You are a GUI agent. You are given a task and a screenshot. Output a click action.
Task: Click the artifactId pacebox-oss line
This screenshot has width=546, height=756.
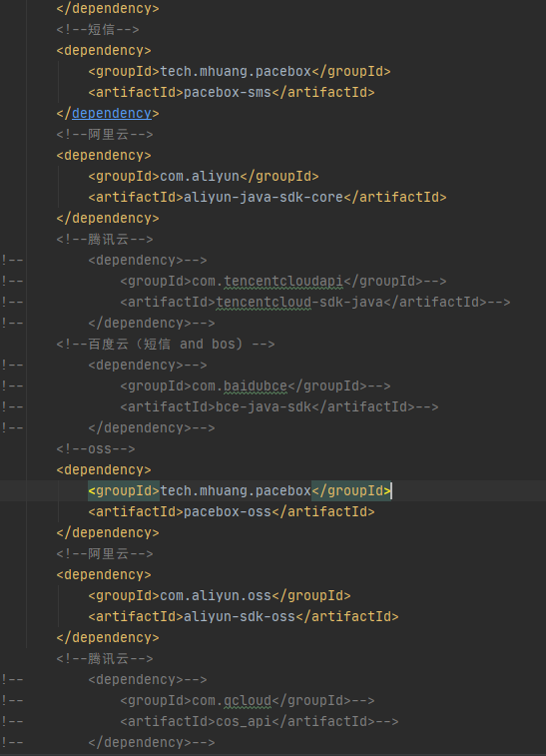232,511
